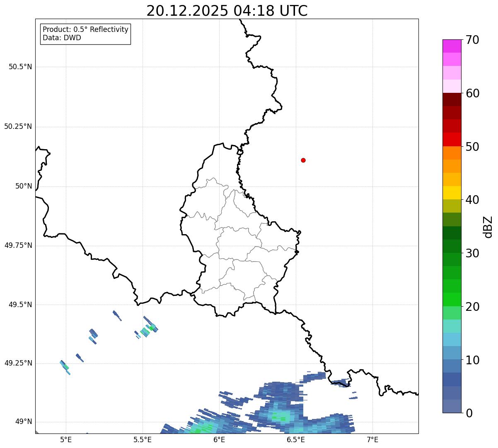Click the 6.5°E longitude label
Screen dimensions: 498x448
click(x=296, y=440)
